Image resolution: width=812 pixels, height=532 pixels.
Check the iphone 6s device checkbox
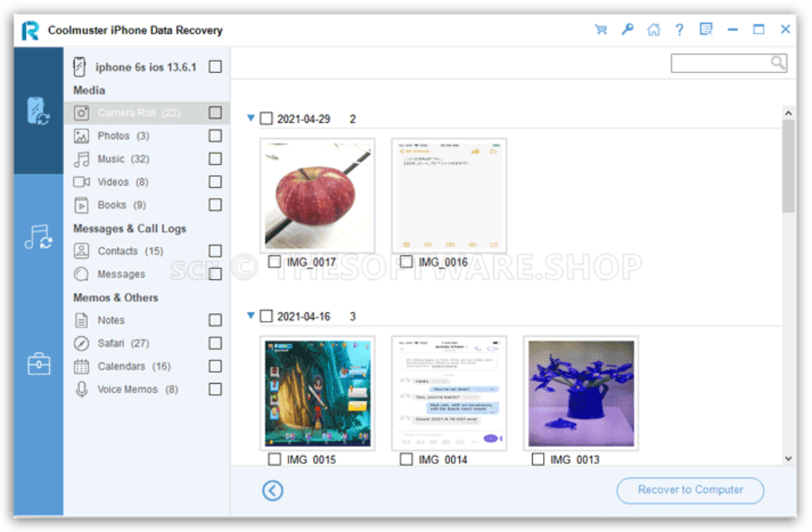[x=216, y=67]
